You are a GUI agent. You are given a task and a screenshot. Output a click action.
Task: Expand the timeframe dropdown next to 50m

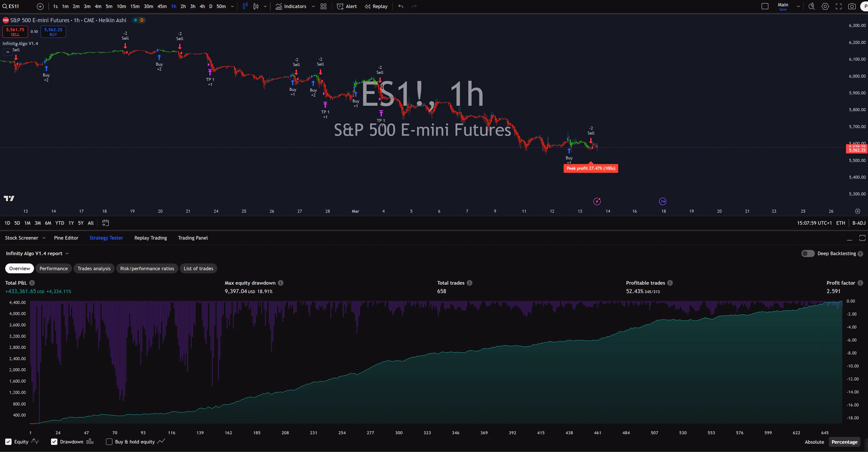pos(232,6)
